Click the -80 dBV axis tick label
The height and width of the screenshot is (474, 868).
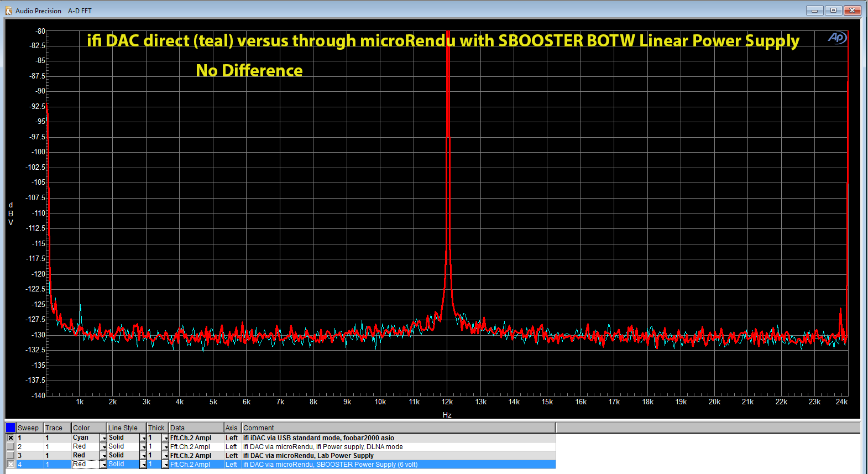(x=40, y=31)
